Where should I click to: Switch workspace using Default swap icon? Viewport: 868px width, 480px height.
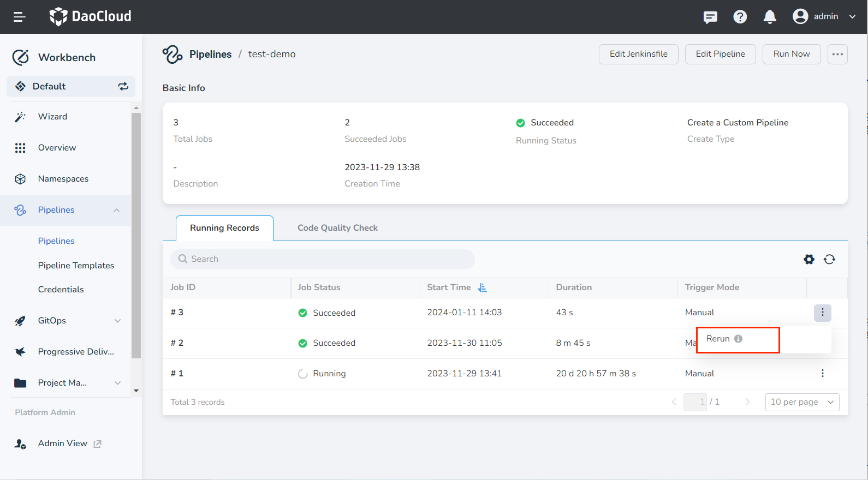point(123,86)
